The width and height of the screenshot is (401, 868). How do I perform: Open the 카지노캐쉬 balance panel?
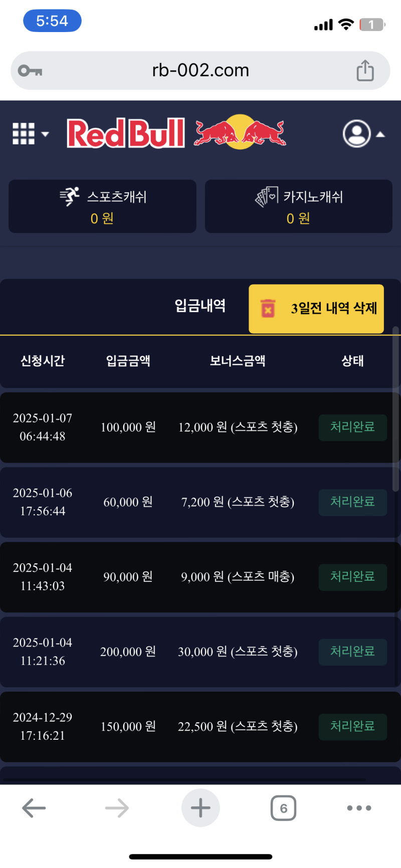[x=298, y=206]
